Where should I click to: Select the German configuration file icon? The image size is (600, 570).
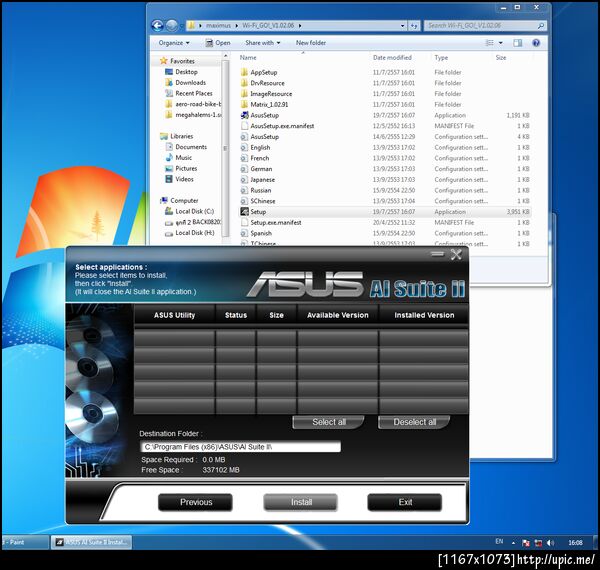pyautogui.click(x=245, y=169)
